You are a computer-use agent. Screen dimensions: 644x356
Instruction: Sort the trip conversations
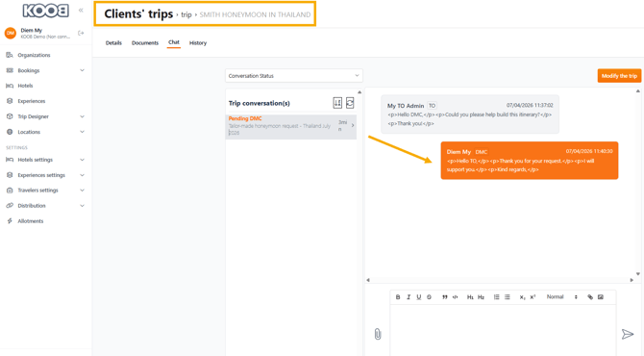(337, 103)
